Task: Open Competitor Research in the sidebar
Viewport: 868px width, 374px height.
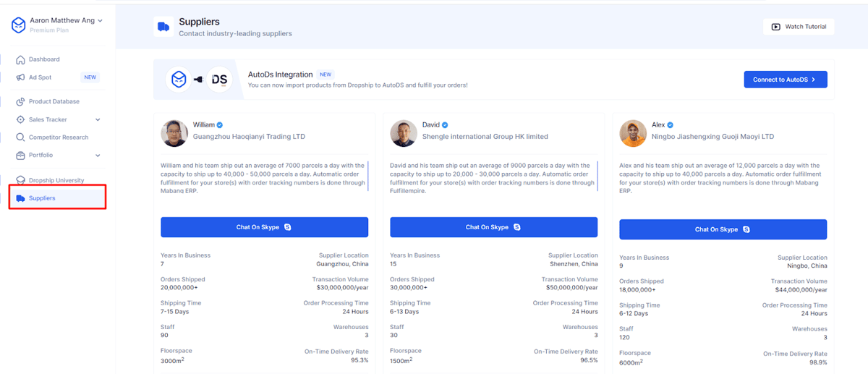Action: tap(59, 137)
